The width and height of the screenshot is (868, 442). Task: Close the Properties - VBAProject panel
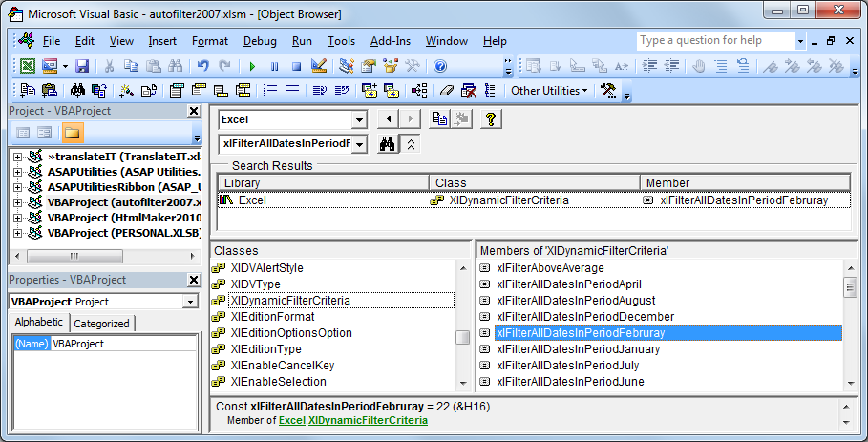(x=193, y=280)
